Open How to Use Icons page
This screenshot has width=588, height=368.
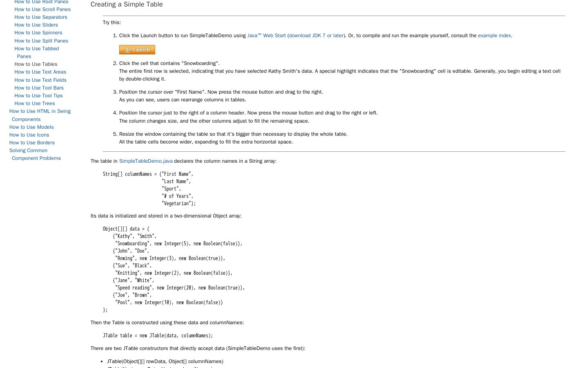click(x=29, y=135)
